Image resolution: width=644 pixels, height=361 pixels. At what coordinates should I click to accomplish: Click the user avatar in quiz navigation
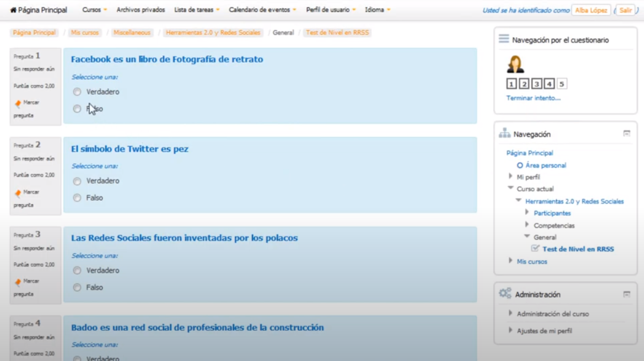pyautogui.click(x=515, y=64)
